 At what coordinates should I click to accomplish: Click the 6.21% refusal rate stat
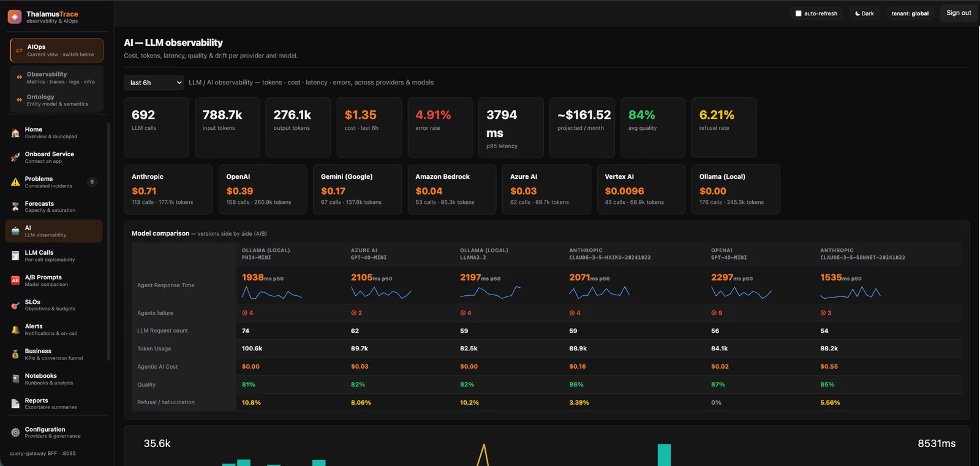click(724, 127)
